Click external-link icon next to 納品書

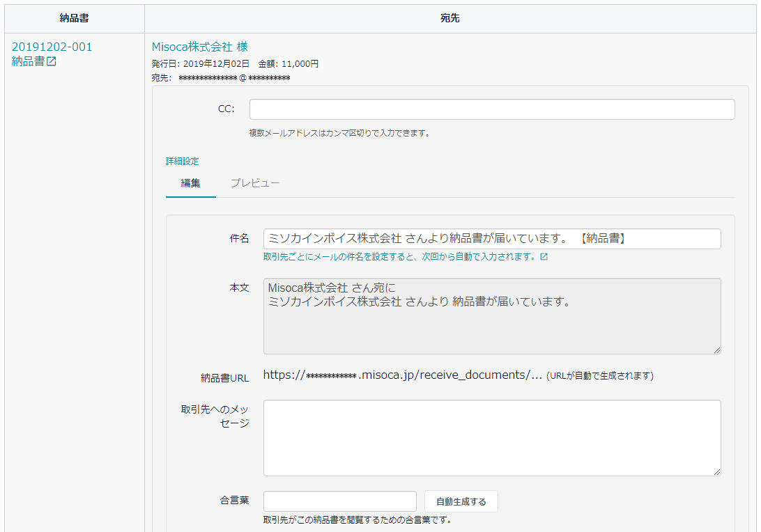click(x=52, y=61)
